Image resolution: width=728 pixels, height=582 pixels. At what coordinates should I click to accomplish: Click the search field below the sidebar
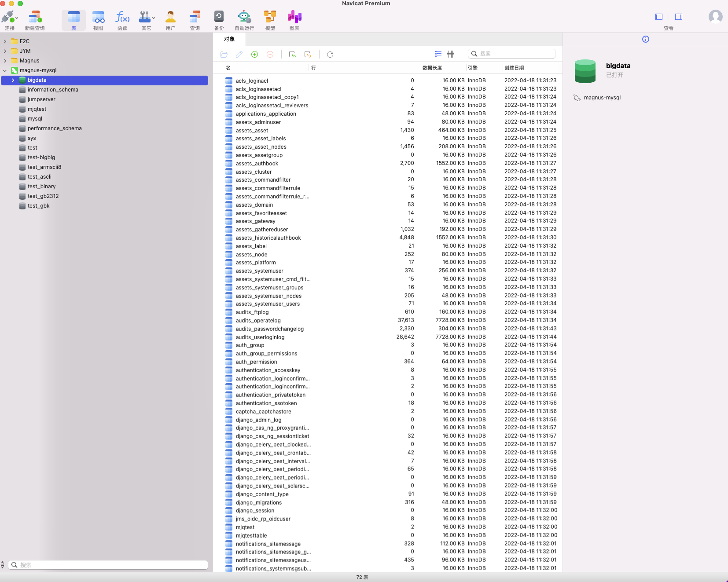(x=108, y=565)
